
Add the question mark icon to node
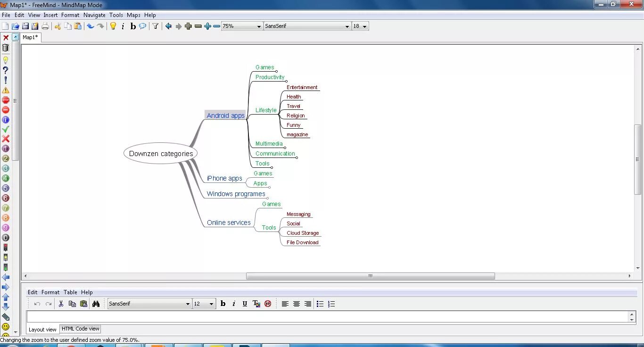tap(6, 70)
